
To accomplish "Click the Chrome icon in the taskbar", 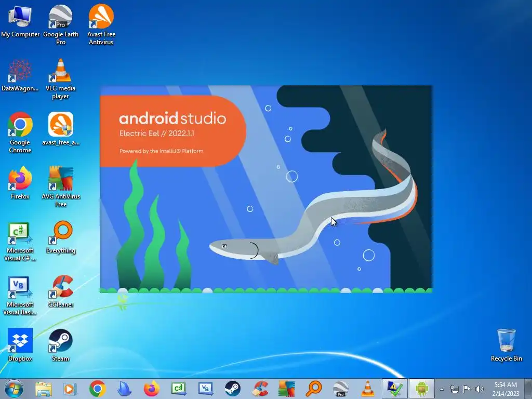I will (97, 389).
